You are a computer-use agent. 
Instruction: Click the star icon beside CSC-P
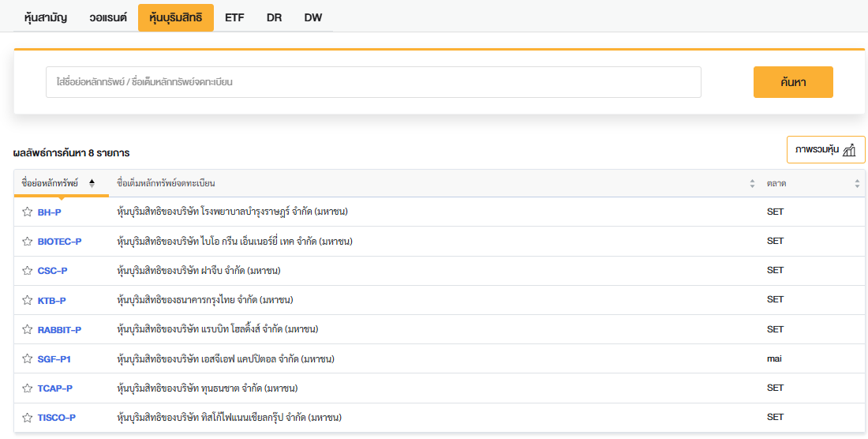27,271
